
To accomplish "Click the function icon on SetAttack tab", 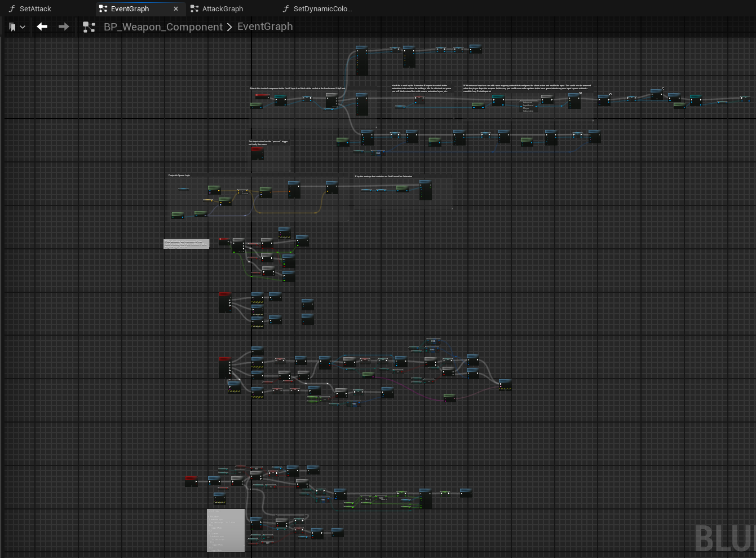I will point(12,9).
